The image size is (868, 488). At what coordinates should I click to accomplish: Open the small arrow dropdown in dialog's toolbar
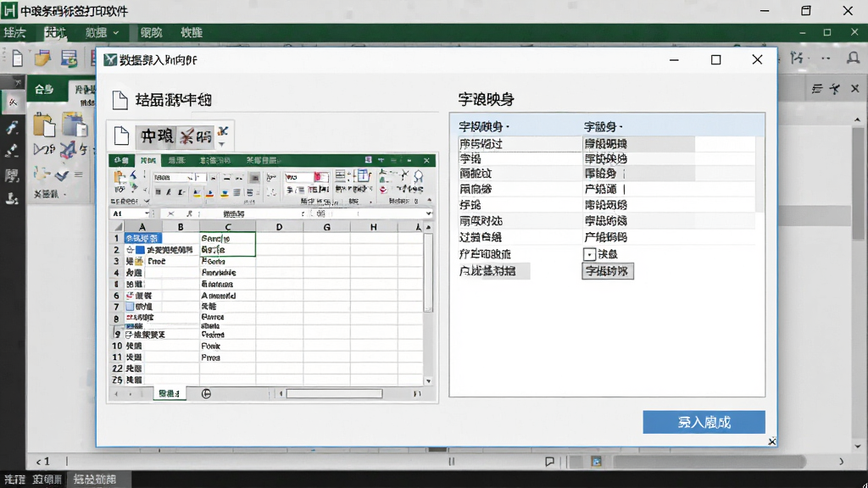pos(222,144)
